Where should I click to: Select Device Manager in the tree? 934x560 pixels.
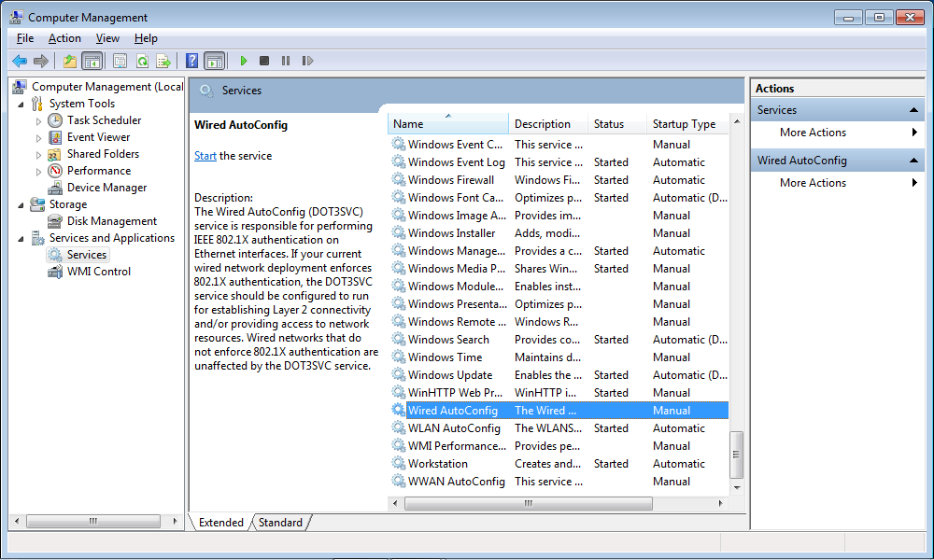click(x=106, y=188)
